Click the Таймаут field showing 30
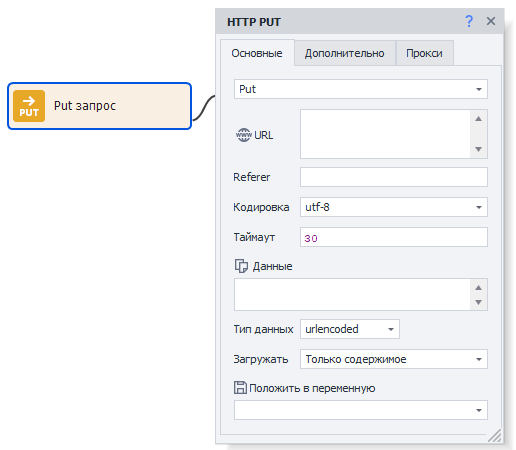The width and height of the screenshot is (516, 450). [394, 237]
